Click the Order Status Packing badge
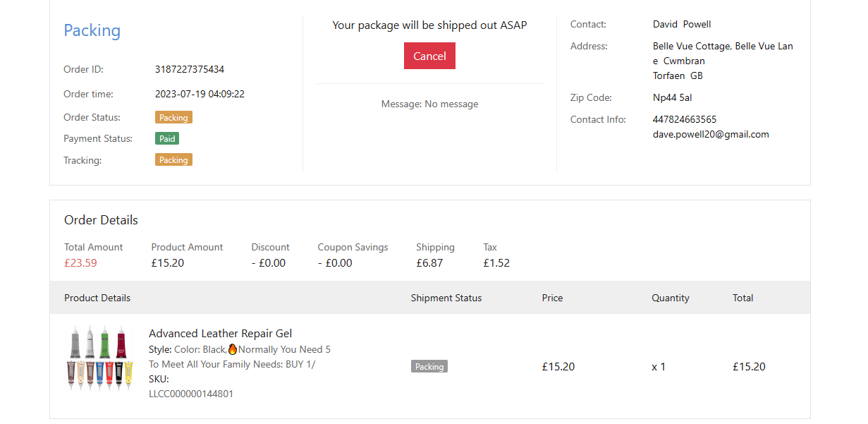 pos(173,117)
